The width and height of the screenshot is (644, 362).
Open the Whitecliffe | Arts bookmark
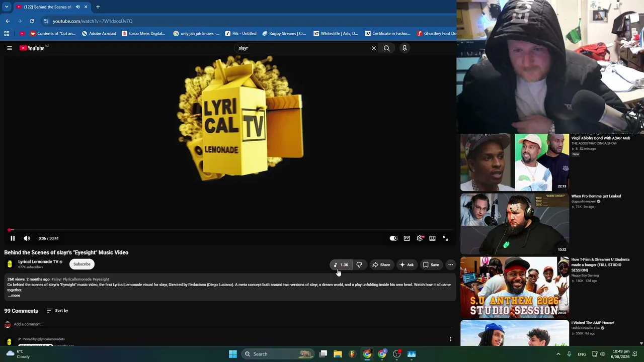pyautogui.click(x=336, y=34)
